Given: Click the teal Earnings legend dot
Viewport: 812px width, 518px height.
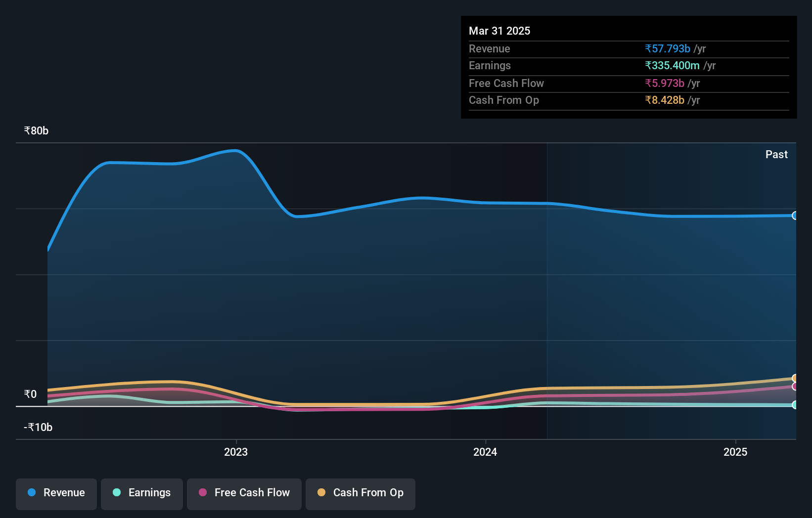Looking at the screenshot, I should click(x=117, y=493).
